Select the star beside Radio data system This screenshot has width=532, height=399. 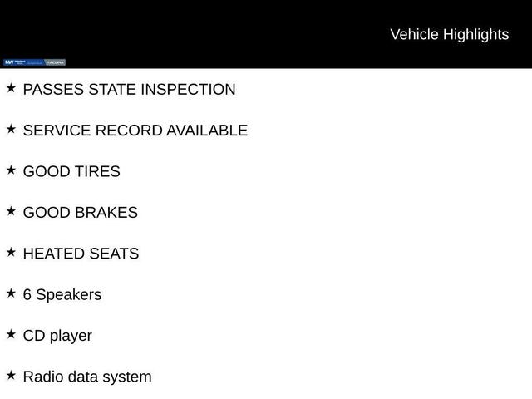pos(11,375)
